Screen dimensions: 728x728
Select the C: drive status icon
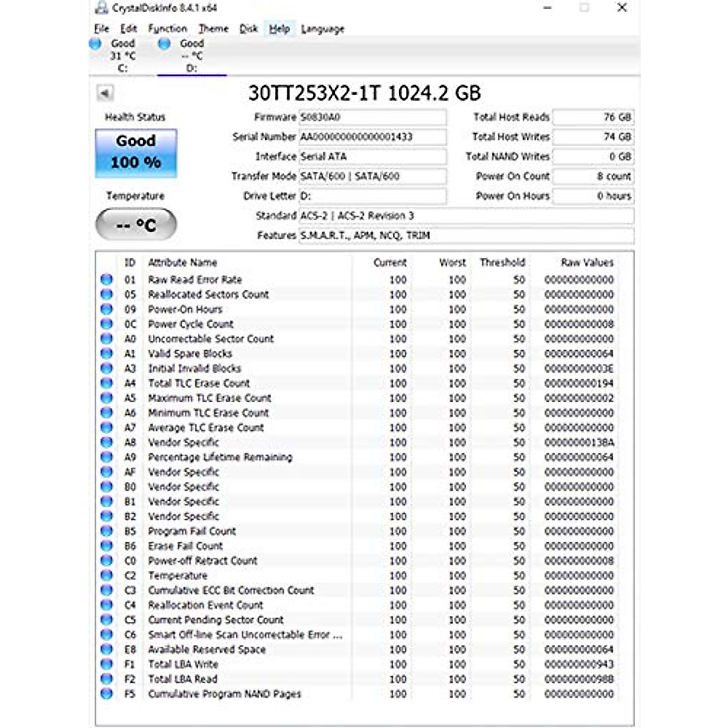pos(95,44)
